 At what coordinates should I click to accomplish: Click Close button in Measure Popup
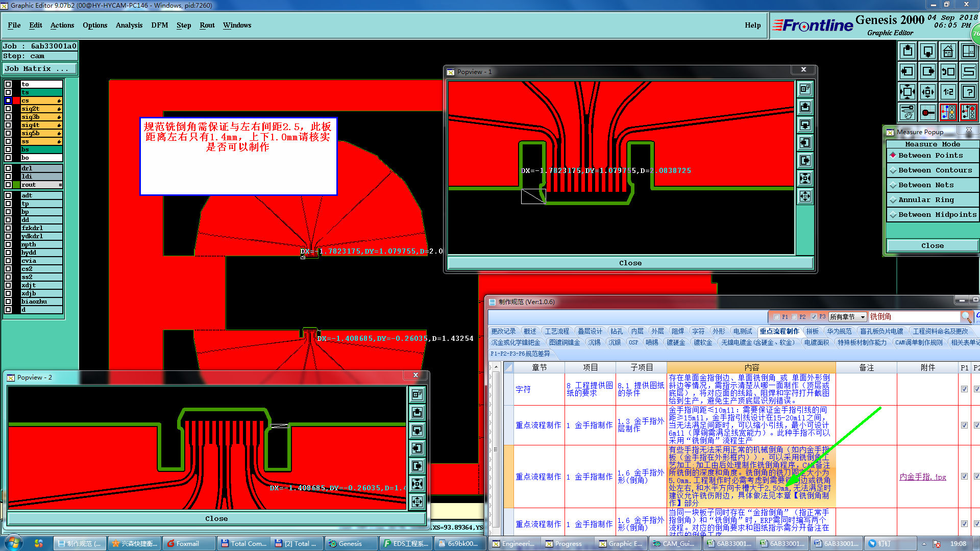click(932, 245)
